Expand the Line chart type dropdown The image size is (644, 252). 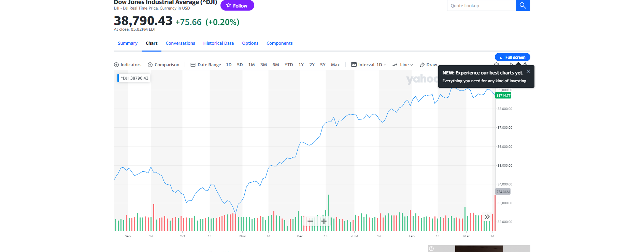click(403, 65)
